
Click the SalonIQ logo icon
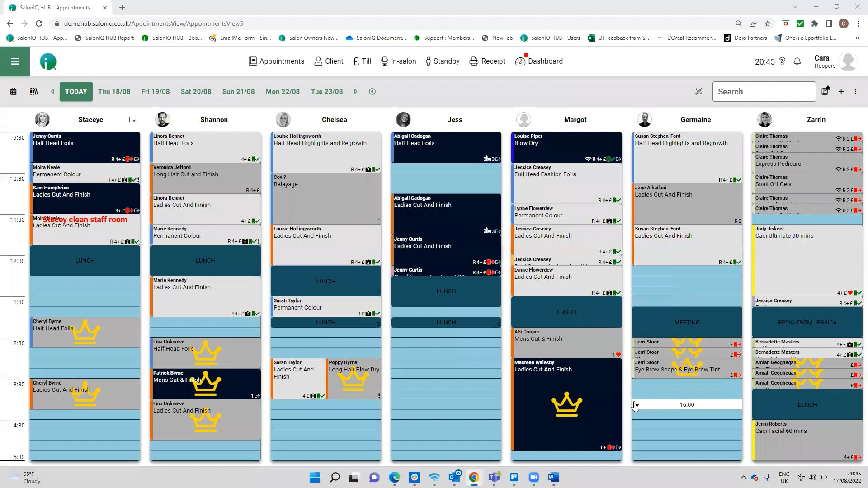click(48, 61)
